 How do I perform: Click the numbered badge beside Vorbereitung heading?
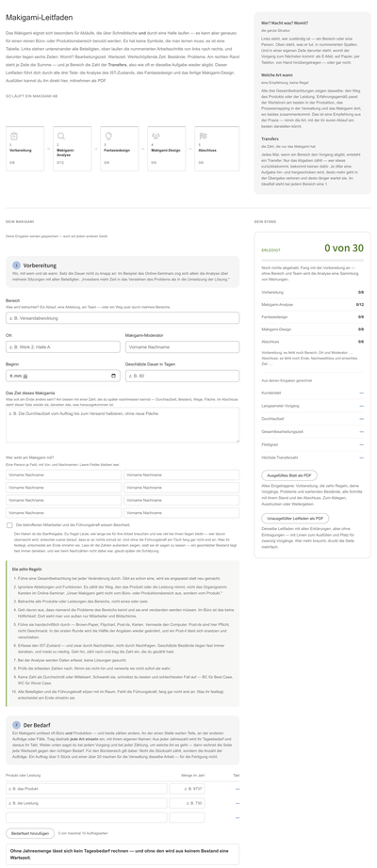click(x=17, y=265)
